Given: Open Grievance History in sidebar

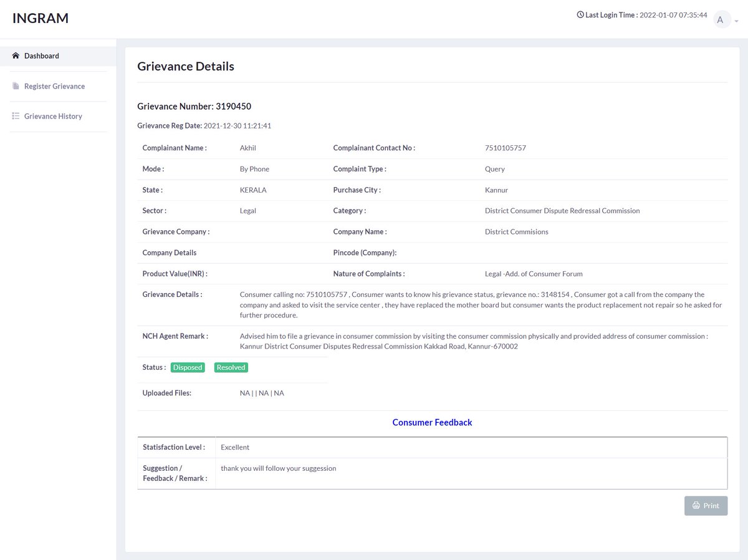Looking at the screenshot, I should pos(53,116).
